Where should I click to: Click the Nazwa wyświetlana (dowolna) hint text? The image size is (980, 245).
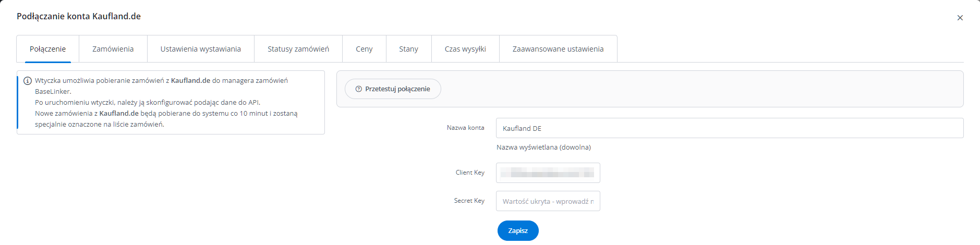pyautogui.click(x=543, y=148)
